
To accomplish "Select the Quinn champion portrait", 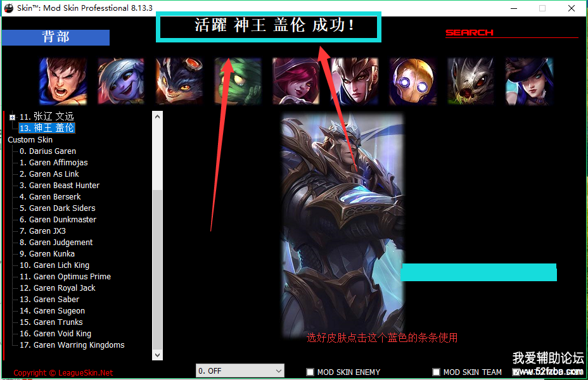I will click(x=354, y=81).
